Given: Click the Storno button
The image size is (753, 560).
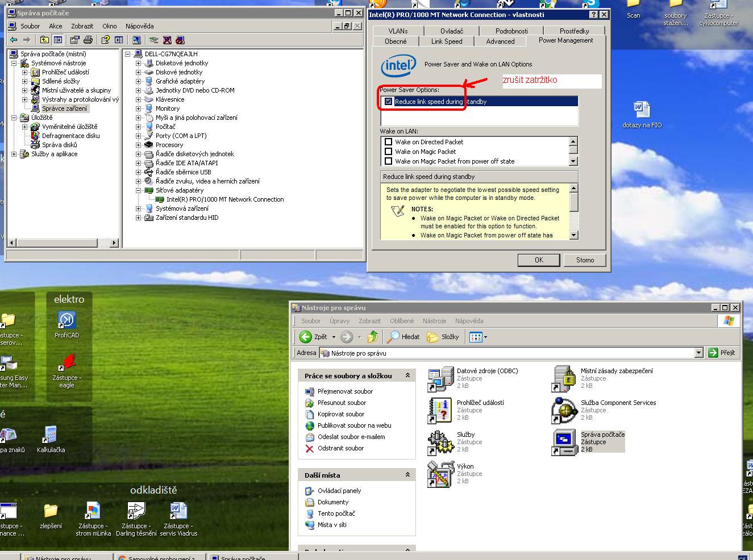Looking at the screenshot, I should tap(585, 260).
